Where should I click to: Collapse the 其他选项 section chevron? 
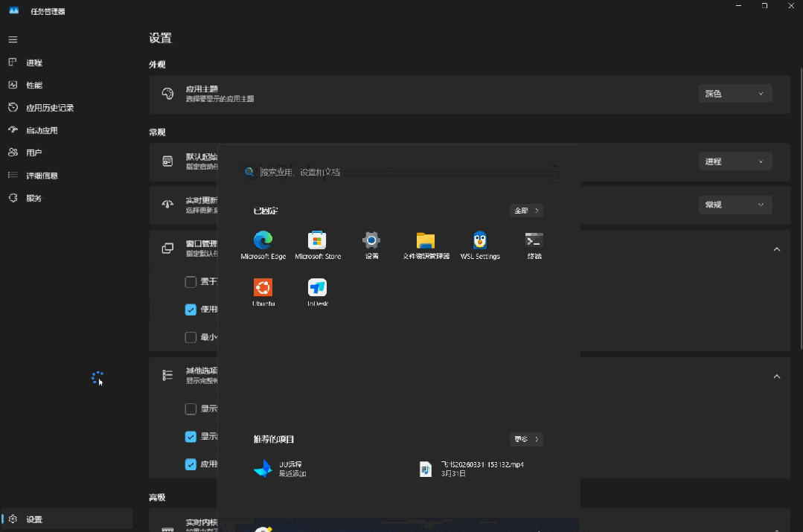[x=776, y=376]
